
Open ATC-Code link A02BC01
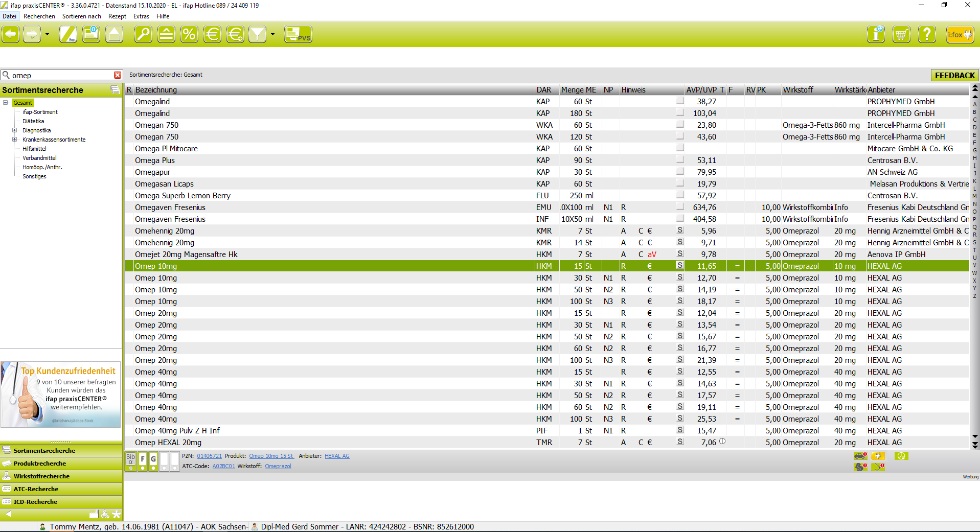(224, 466)
